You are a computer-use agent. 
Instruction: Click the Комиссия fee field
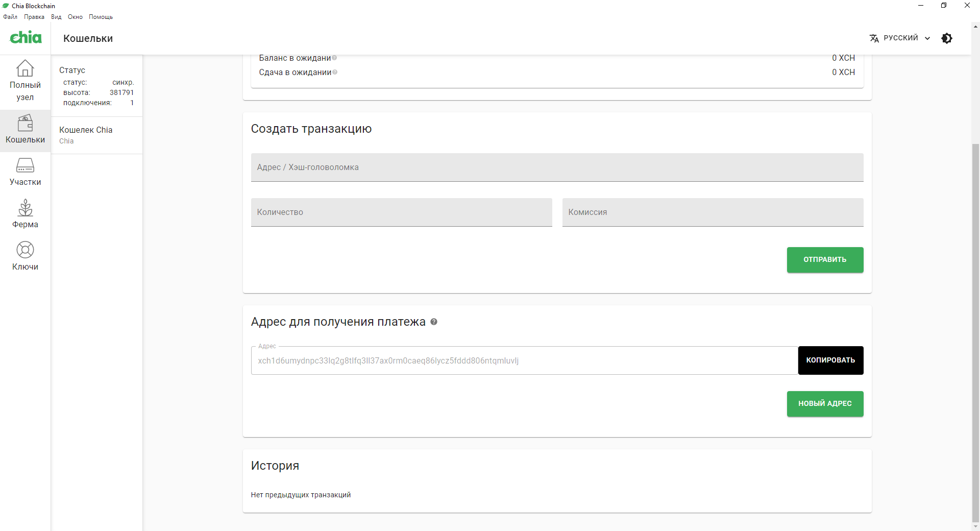tap(713, 212)
